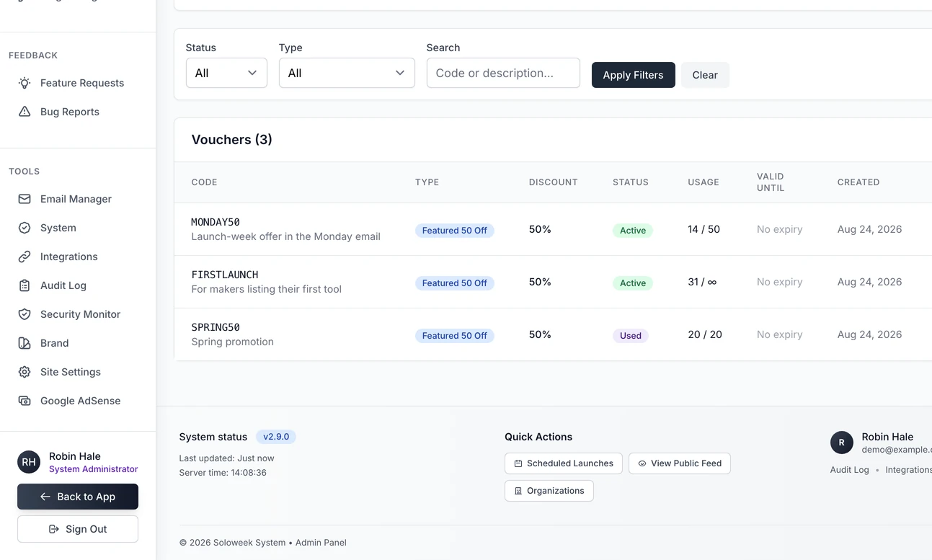The height and width of the screenshot is (560, 932).
Task: Click the Audit Log clipboard icon
Action: tap(25, 285)
